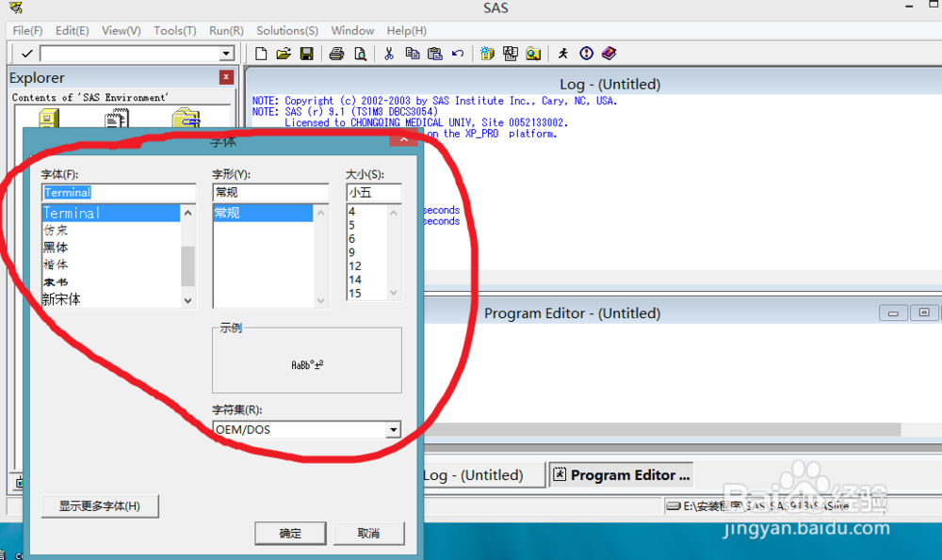The width and height of the screenshot is (942, 560).
Task: Select the Libraries cabinet icon in Explorer
Action: tap(49, 118)
